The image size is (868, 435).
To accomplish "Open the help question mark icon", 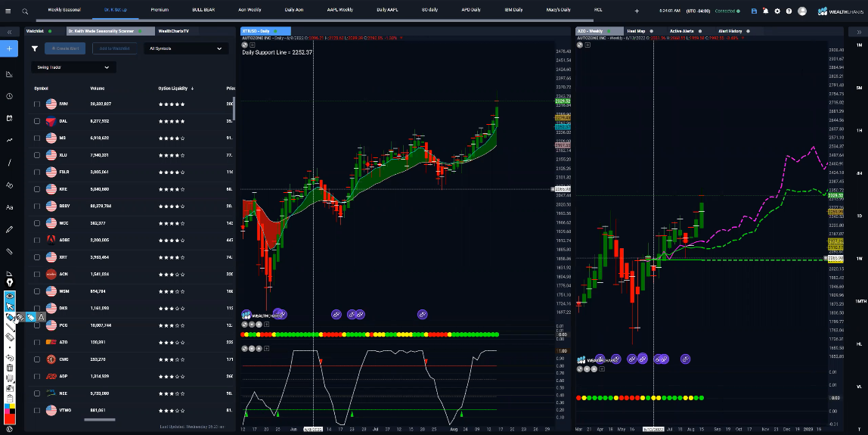I will pos(789,11).
